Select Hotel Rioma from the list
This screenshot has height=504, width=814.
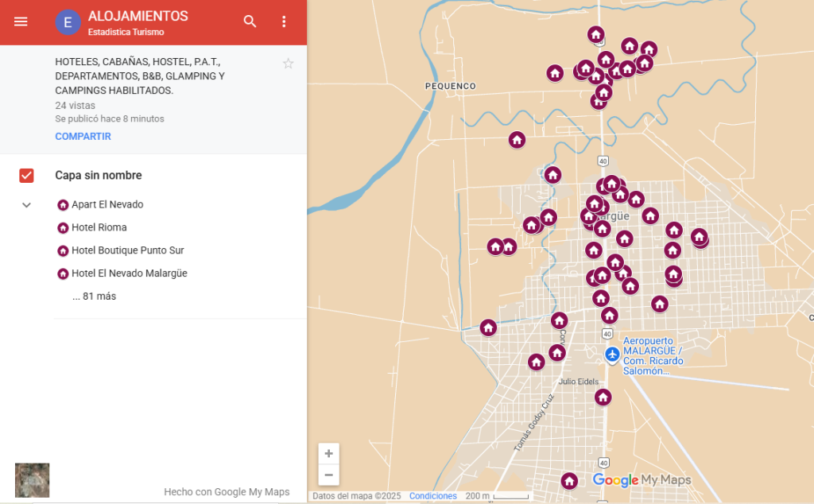tap(99, 227)
